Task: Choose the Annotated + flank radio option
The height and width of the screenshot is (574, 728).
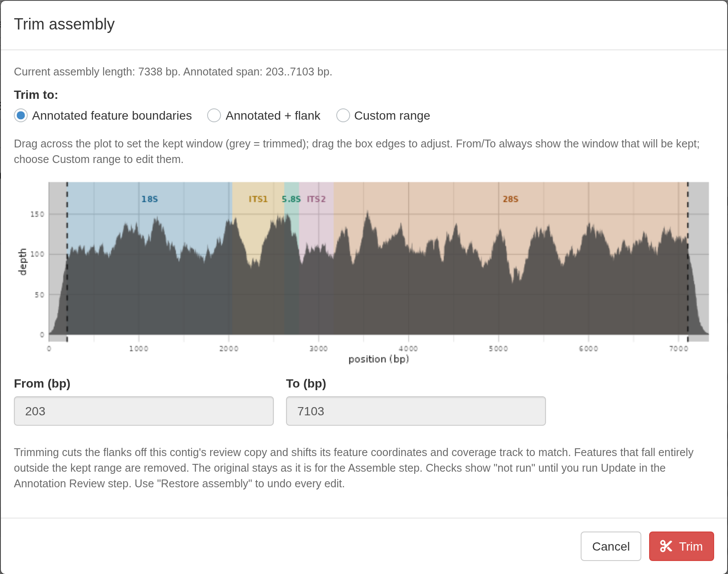Action: pos(214,115)
